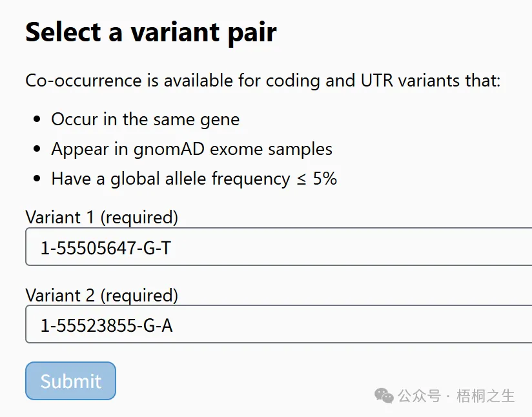The width and height of the screenshot is (532, 417).
Task: Click the '1-55523855-G-A' variant text
Action: (x=107, y=325)
